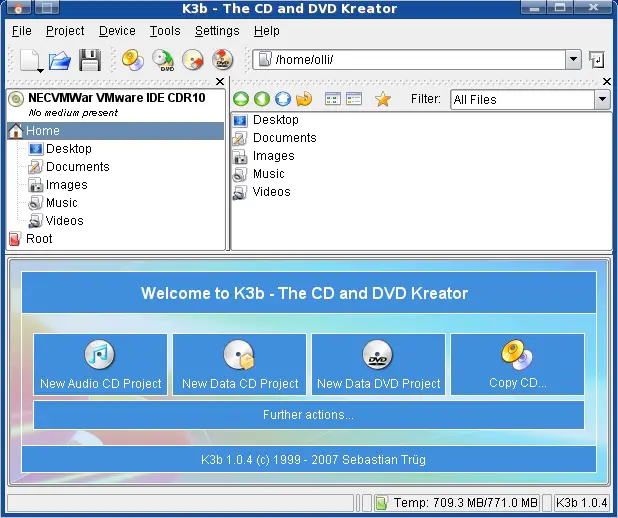The height and width of the screenshot is (518, 618).
Task: Close the file browser panel
Action: point(607,82)
